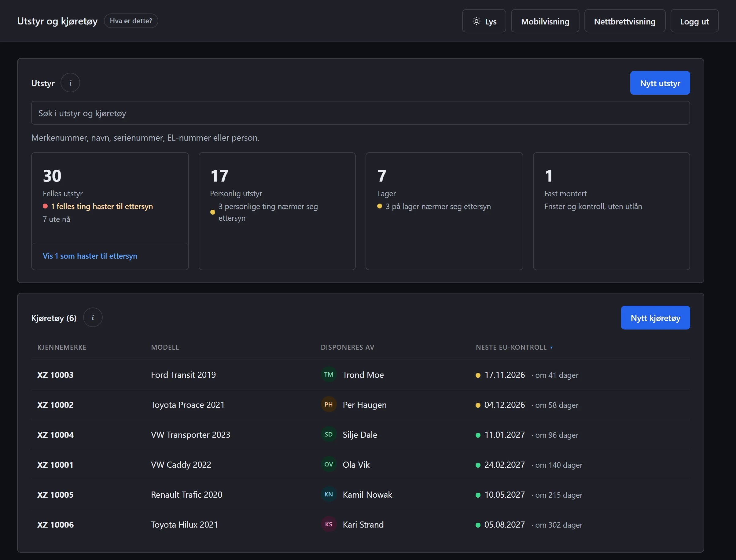Open vehicle XZ 10004
This screenshot has height=560, width=736.
tap(55, 435)
